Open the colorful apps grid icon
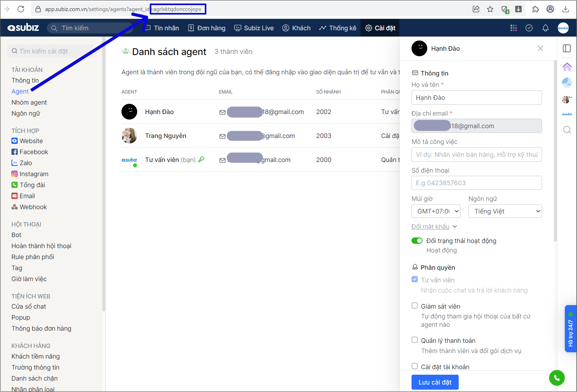Image resolution: width=577 pixels, height=392 pixels. tap(513, 28)
